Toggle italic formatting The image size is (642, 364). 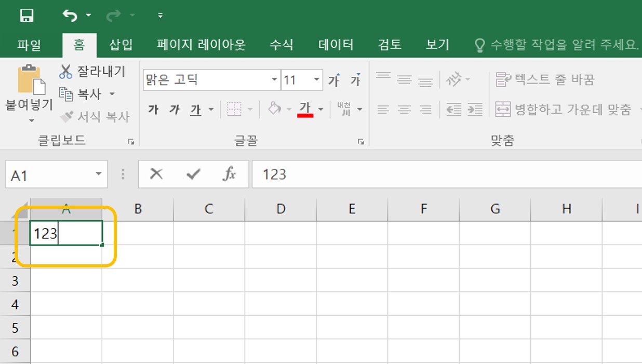(x=174, y=110)
